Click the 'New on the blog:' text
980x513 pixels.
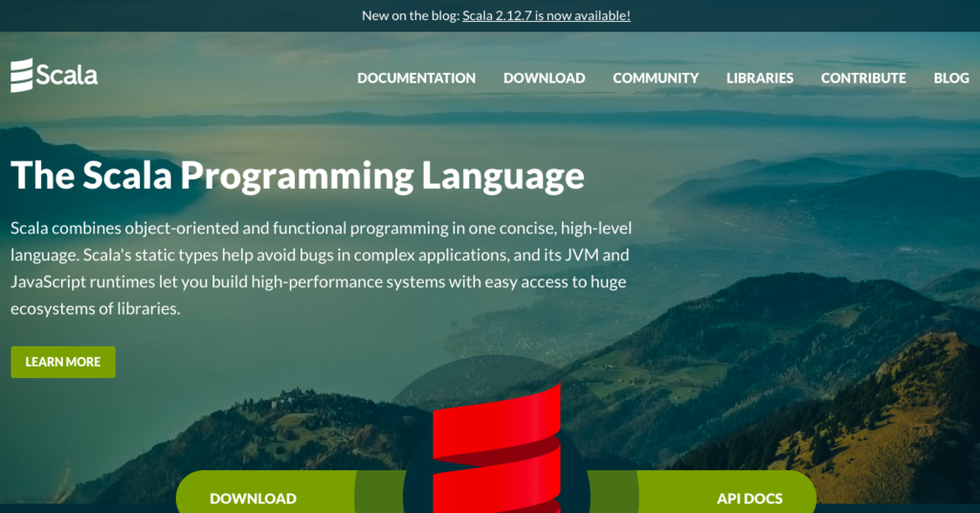tap(411, 15)
